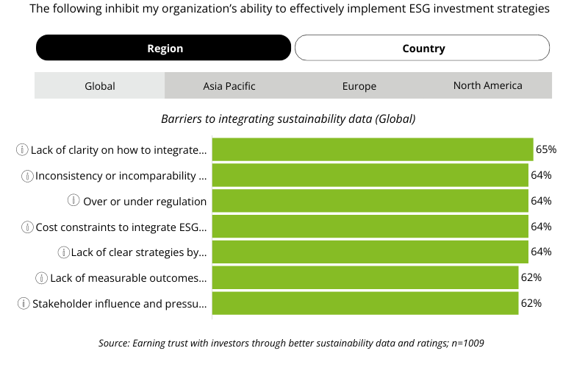Click the Cost constraints to integrate ESG label

pyautogui.click(x=121, y=227)
